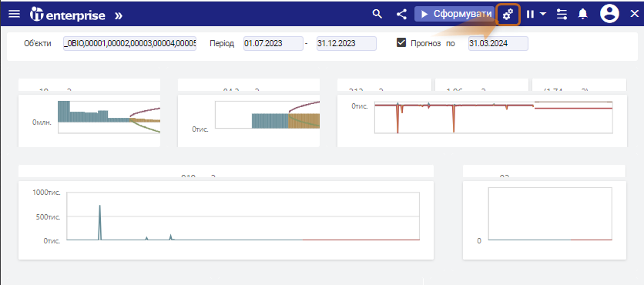
Task: Open the gears settings icon
Action: coord(508,15)
